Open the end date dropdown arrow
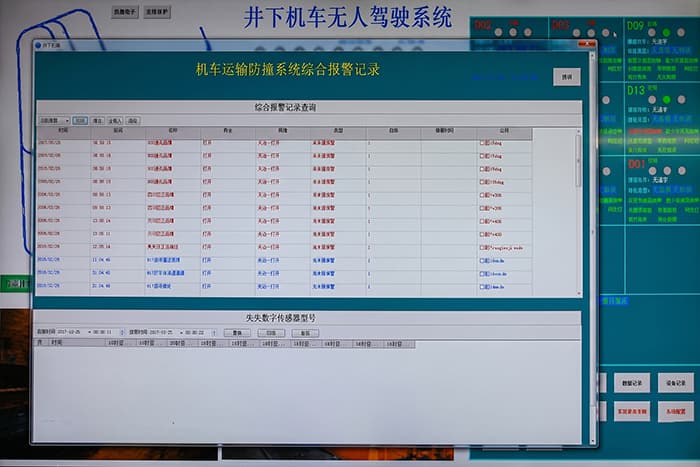 (x=182, y=333)
